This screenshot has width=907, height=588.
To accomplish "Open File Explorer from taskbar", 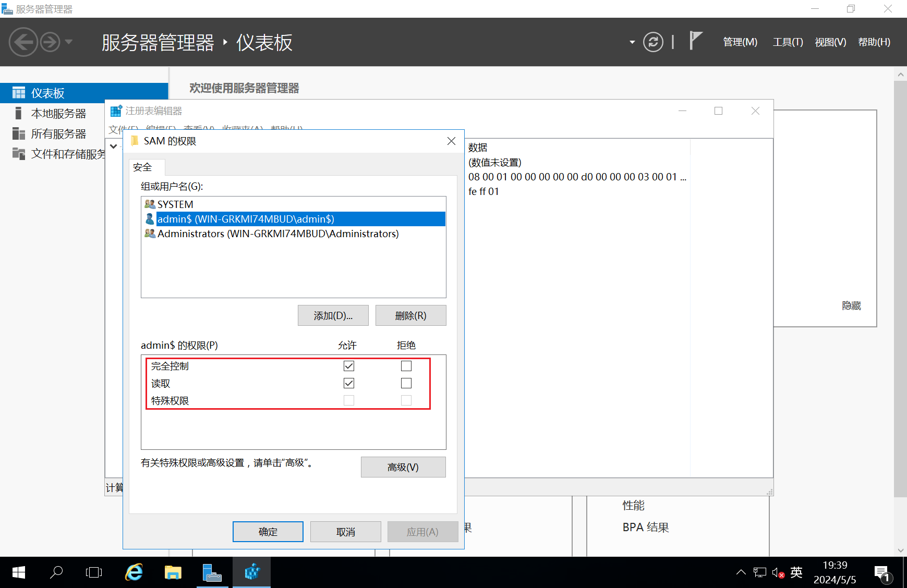I will [x=173, y=572].
